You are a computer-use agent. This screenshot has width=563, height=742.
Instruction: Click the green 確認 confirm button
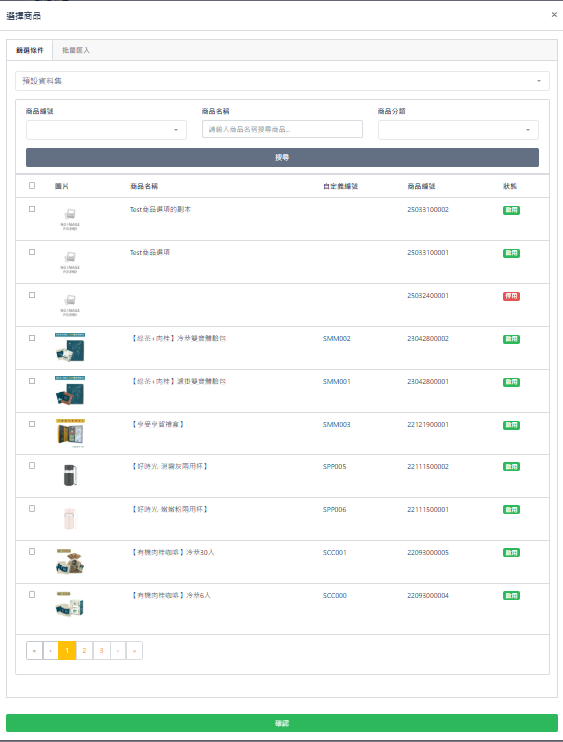(x=282, y=723)
